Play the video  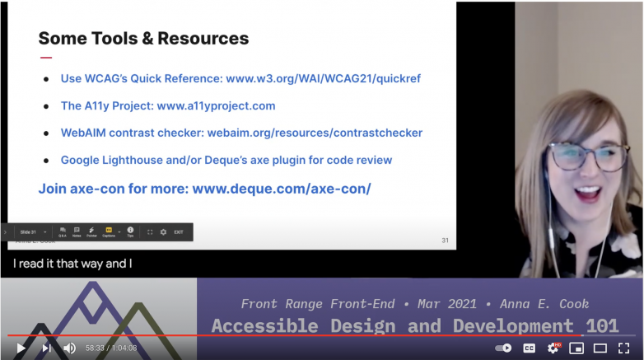[x=21, y=348]
